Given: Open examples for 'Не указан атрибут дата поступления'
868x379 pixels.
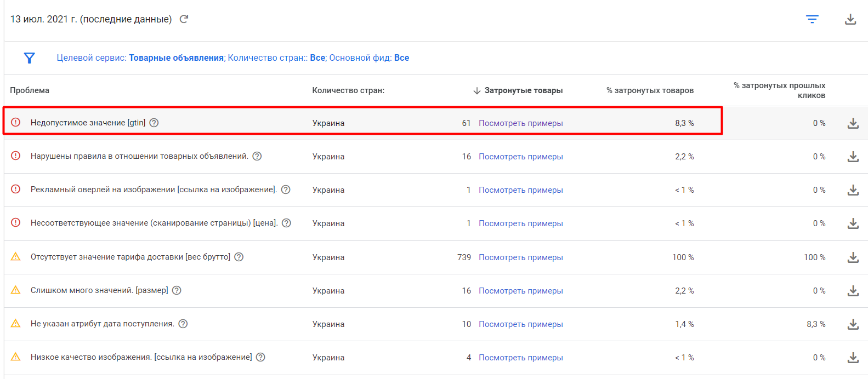Looking at the screenshot, I should tap(520, 324).
